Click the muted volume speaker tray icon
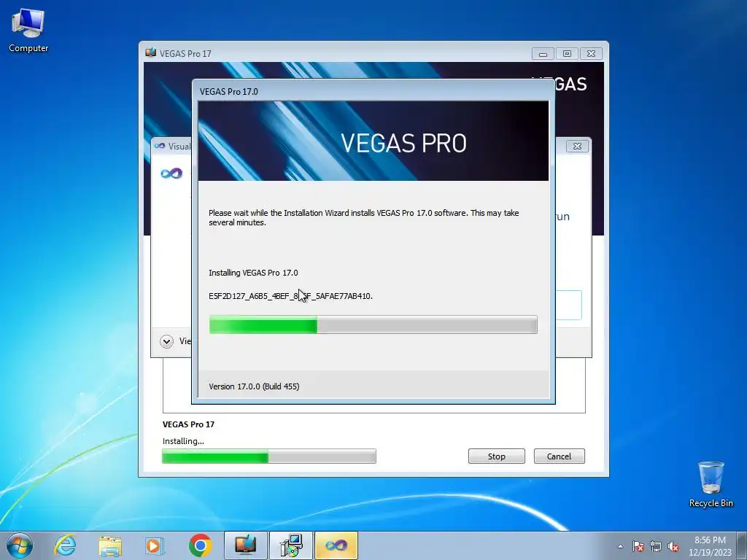This screenshot has width=747, height=560. pyautogui.click(x=673, y=546)
